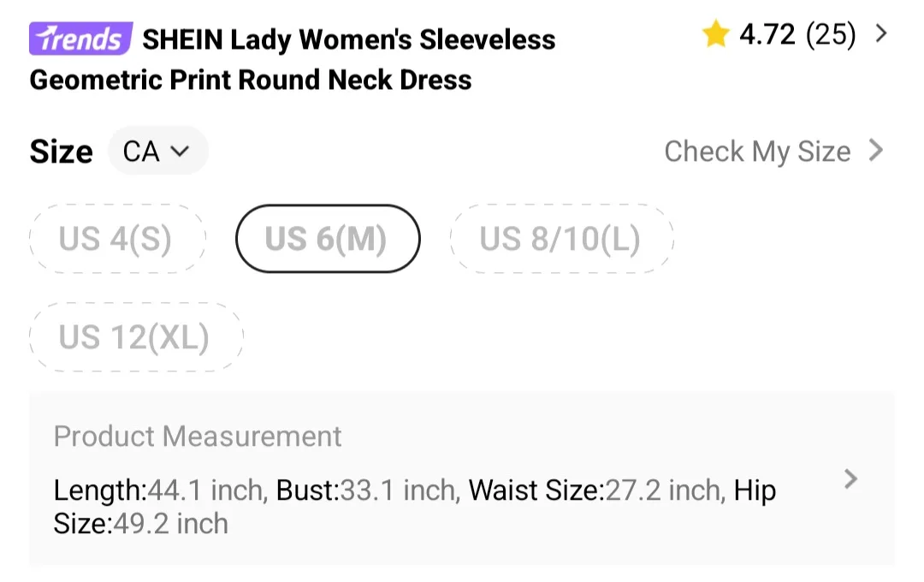This screenshot has width=924, height=582.
Task: Click the Trends badge icon
Action: (79, 39)
